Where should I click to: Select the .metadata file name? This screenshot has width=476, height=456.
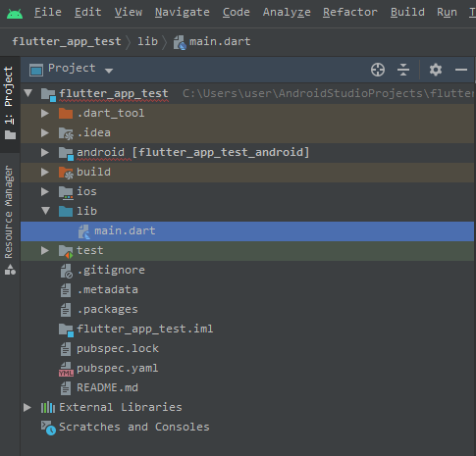108,289
